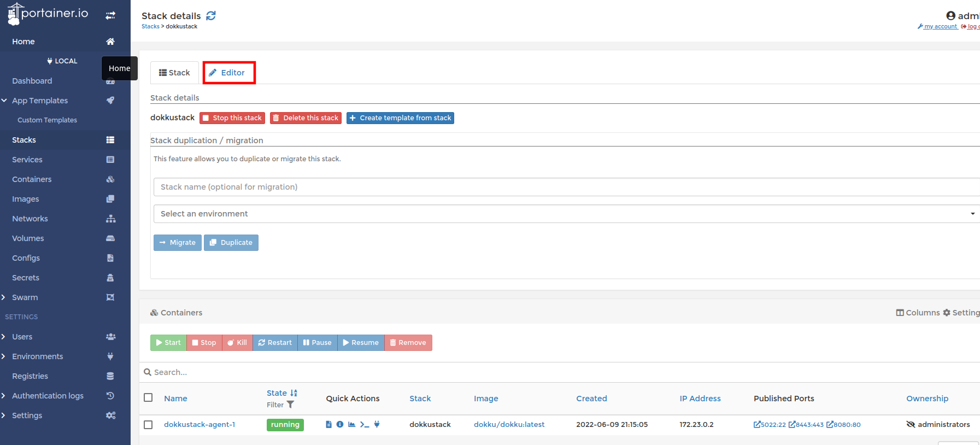Open logs for dokkustack-agent-1 via quick action
This screenshot has height=445, width=980.
pos(328,425)
